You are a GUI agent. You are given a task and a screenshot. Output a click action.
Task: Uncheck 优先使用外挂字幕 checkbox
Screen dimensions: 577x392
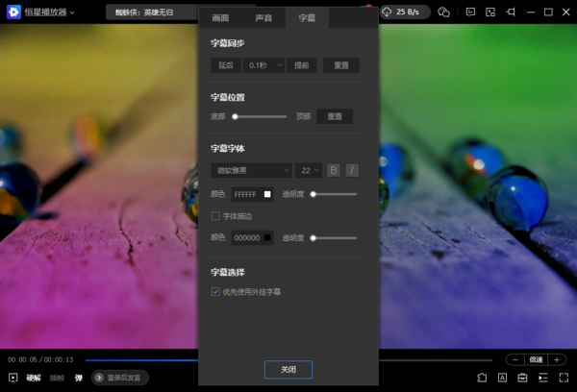pyautogui.click(x=215, y=291)
